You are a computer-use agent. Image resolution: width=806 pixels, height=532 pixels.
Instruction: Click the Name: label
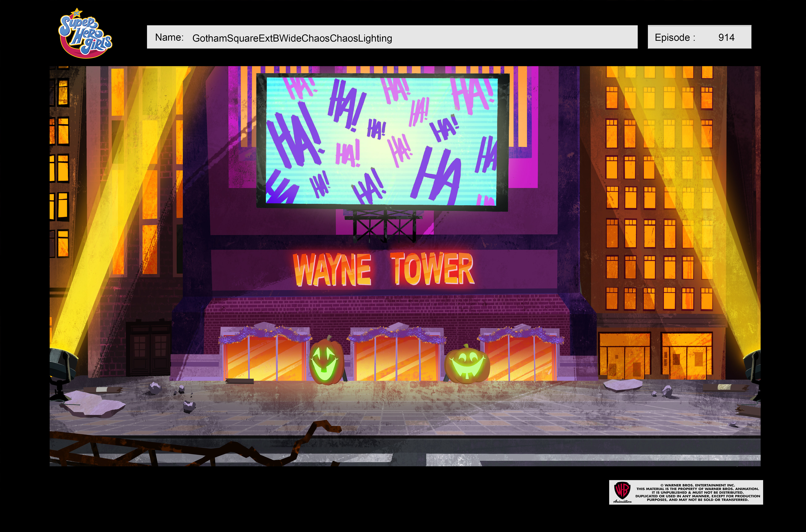[x=169, y=37]
